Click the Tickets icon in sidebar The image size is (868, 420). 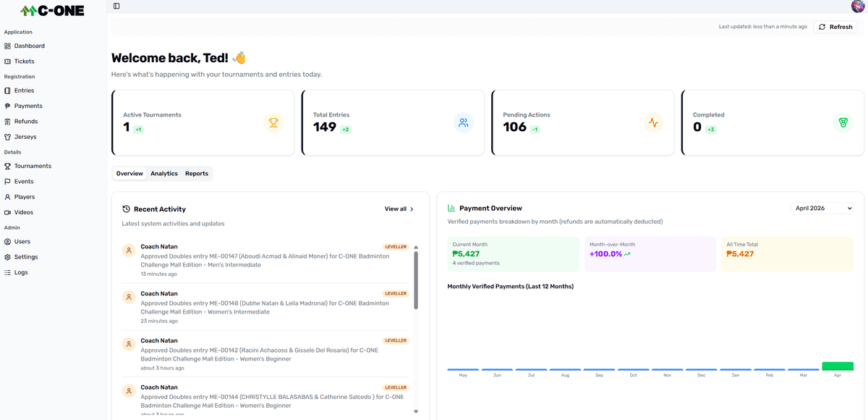[7, 62]
